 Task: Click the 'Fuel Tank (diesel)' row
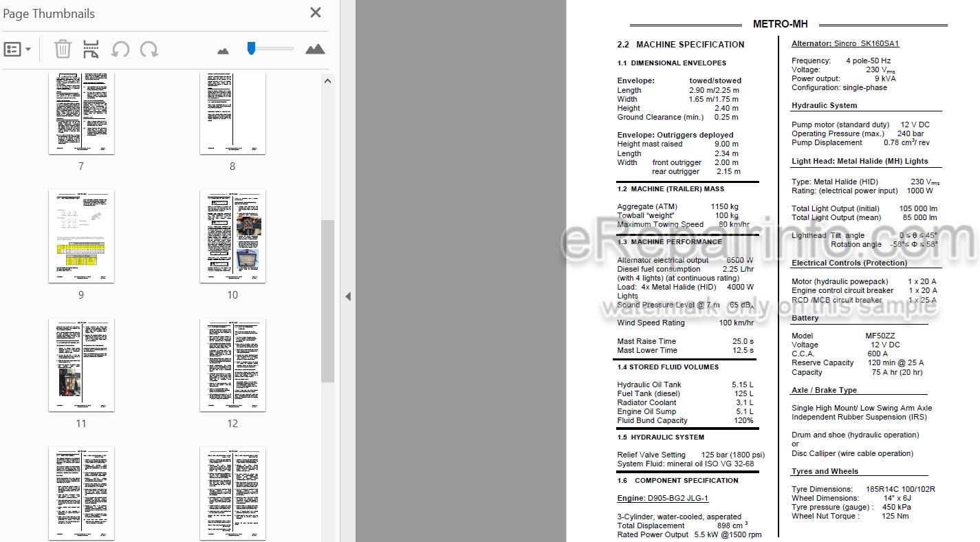click(685, 393)
